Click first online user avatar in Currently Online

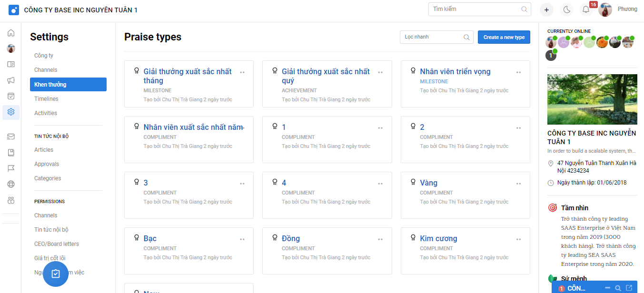[x=551, y=42]
